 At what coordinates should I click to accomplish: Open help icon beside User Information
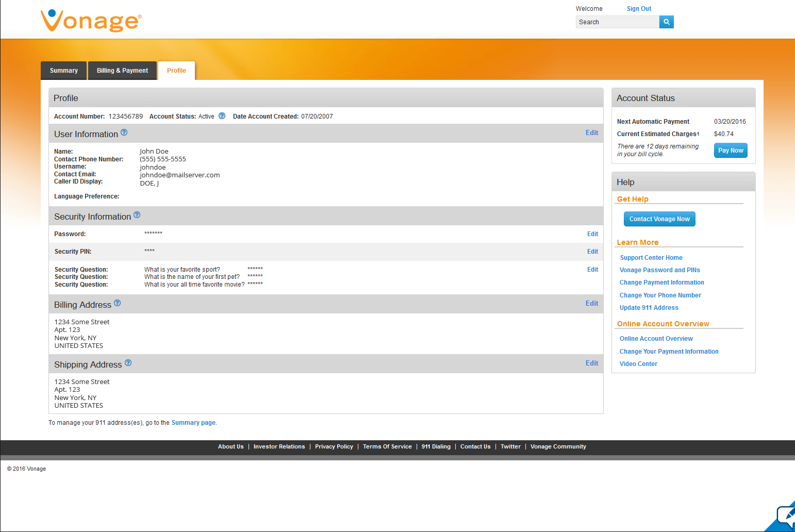[124, 132]
